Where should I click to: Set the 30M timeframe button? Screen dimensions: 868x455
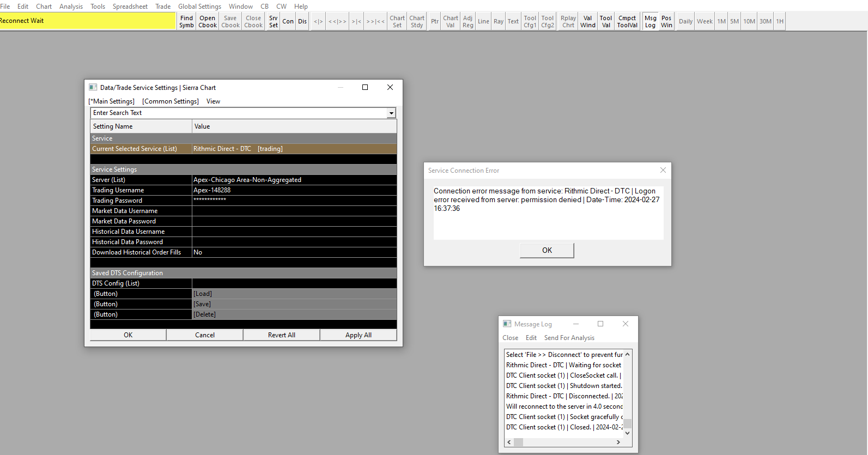pos(766,21)
